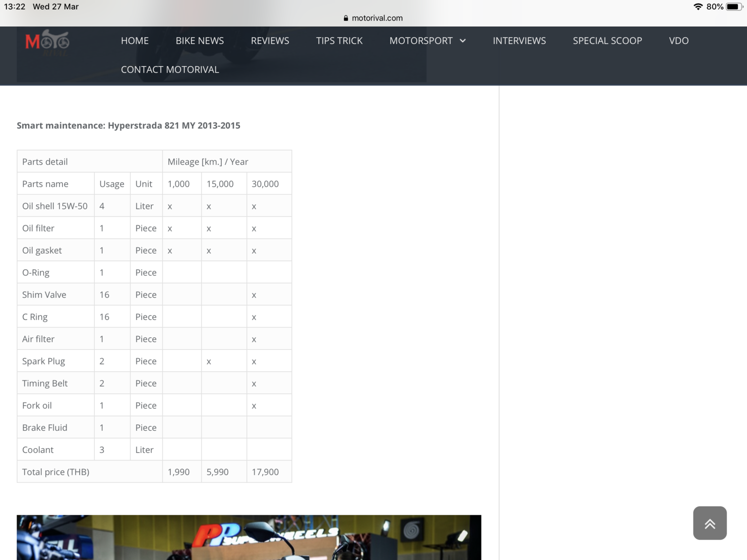Select the 'Timing Belt' row name

tap(56, 383)
